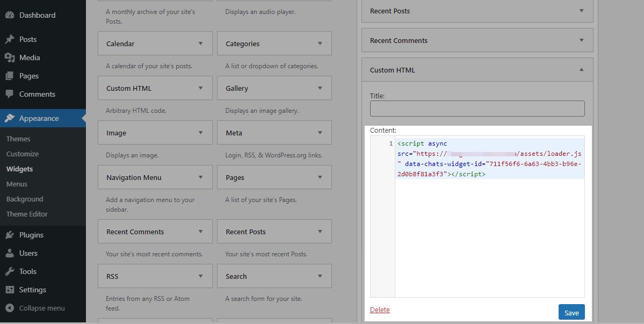Go to the Theme Editor submenu
Screen dimensions: 644x324
27,214
